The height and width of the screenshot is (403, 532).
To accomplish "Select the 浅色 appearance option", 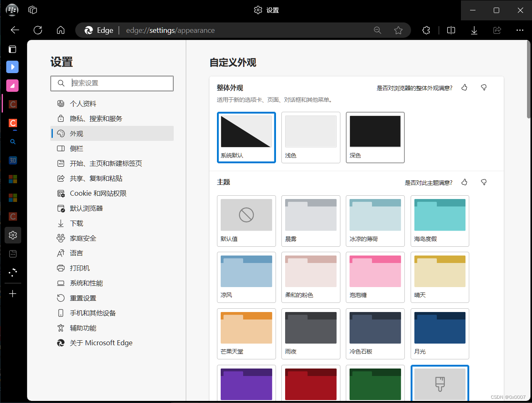I will (311, 138).
